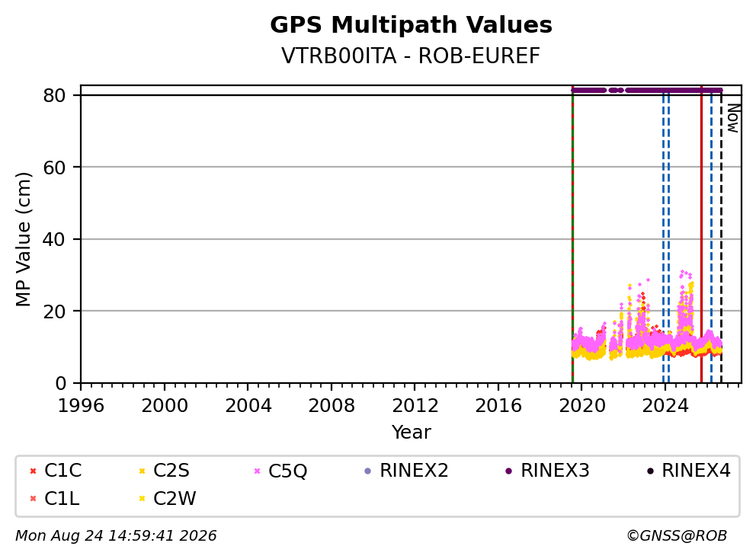The height and width of the screenshot is (559, 756).
Task: Click the solid red vertical line
Action: point(702,235)
